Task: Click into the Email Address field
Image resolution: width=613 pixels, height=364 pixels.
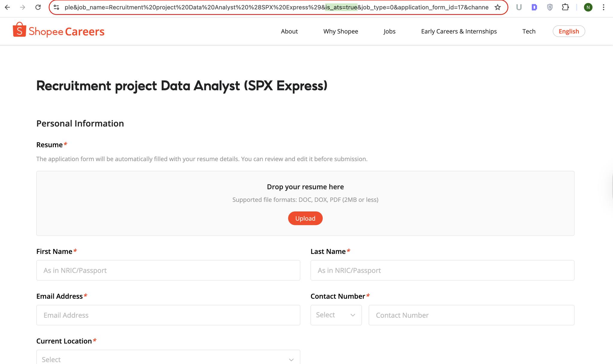Action: tap(168, 315)
